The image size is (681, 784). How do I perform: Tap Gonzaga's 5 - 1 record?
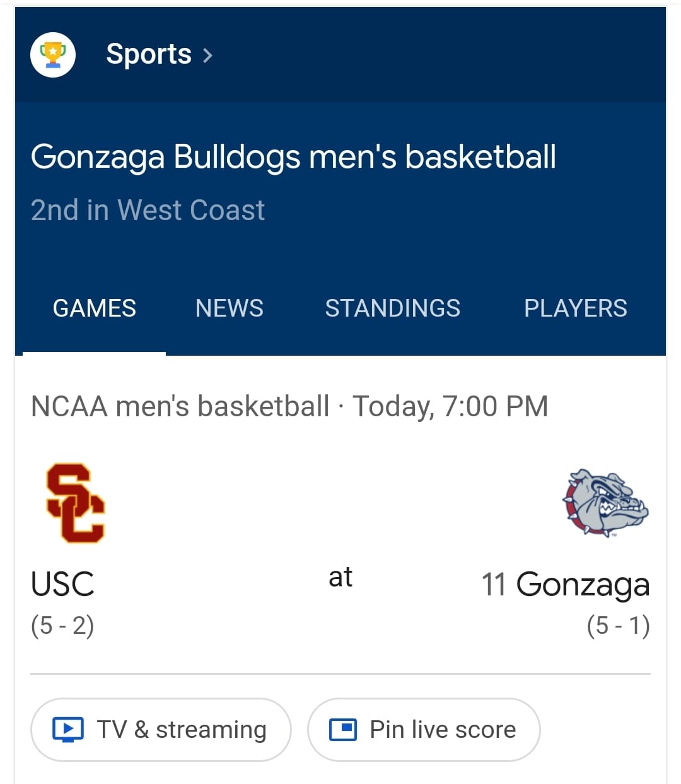(618, 626)
